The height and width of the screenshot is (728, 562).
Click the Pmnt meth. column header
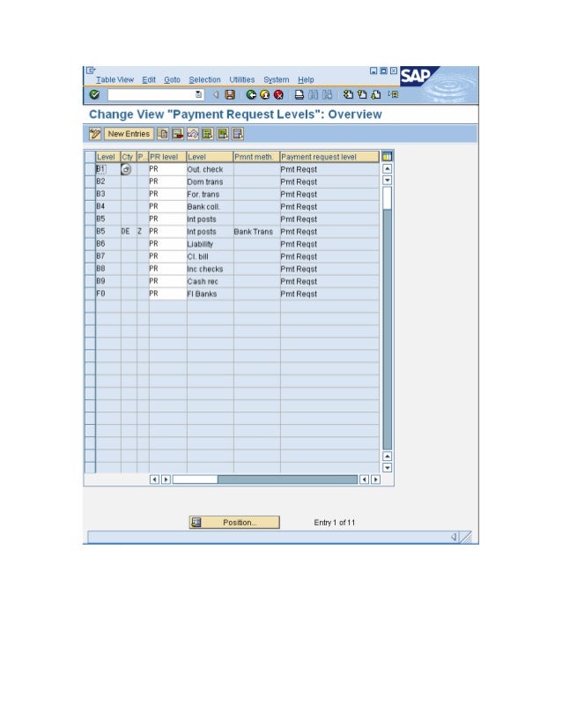(256, 157)
